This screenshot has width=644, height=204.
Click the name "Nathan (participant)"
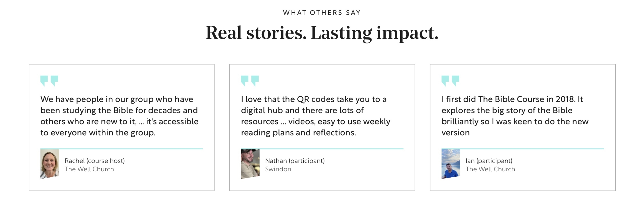[295, 161]
